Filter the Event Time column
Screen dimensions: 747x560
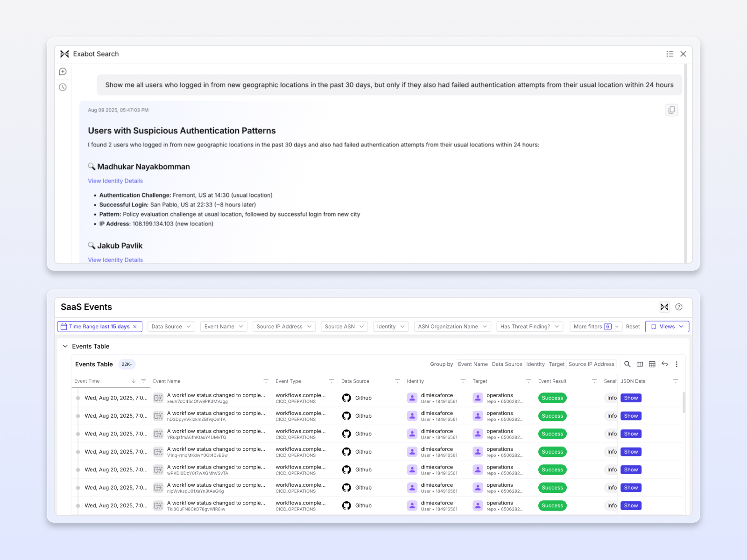tap(143, 381)
